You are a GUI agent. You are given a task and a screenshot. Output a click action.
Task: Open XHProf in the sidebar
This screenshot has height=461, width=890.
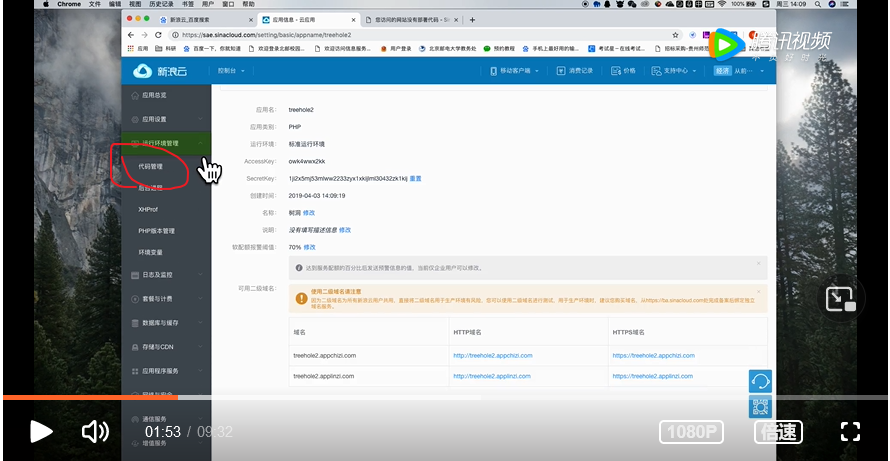[148, 209]
